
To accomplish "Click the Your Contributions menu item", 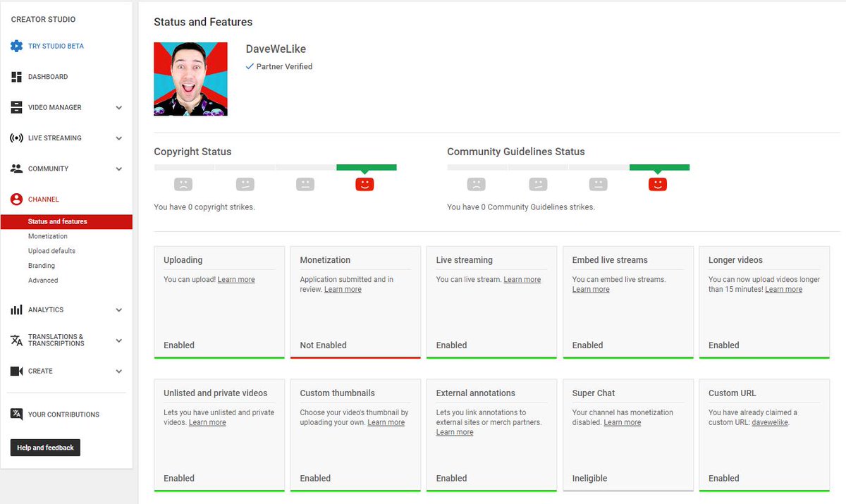I will pos(63,414).
